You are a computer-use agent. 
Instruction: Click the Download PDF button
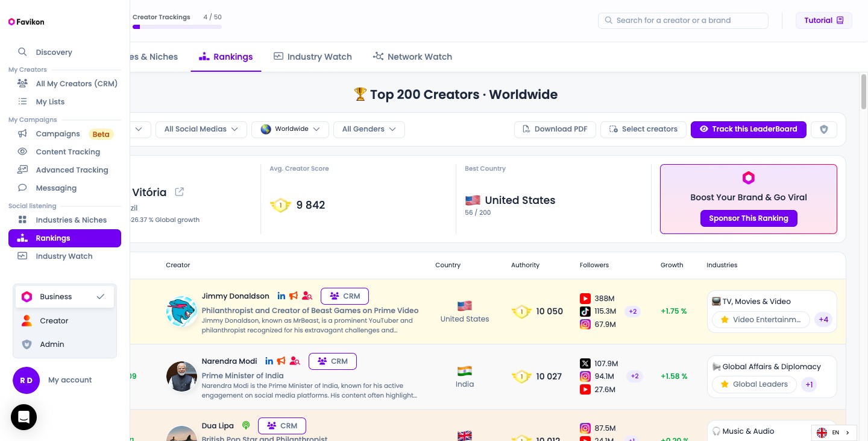click(x=555, y=129)
